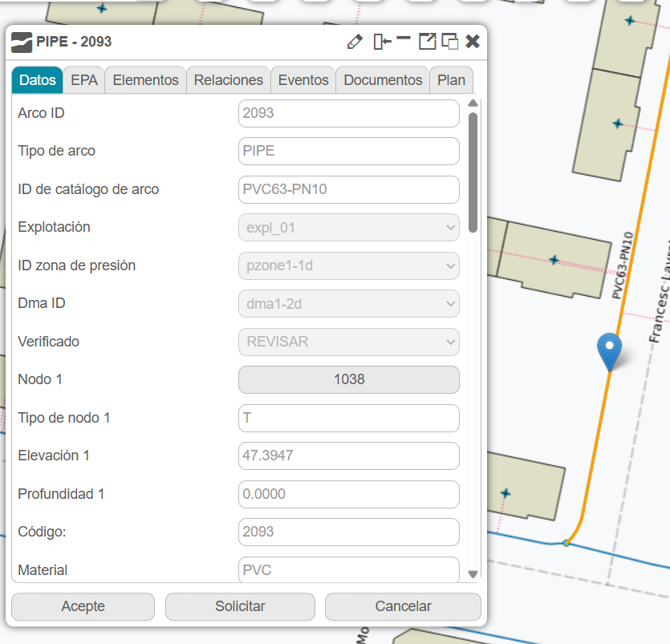Expand the Verificado dropdown
Screen dimensions: 670x644
(348, 342)
